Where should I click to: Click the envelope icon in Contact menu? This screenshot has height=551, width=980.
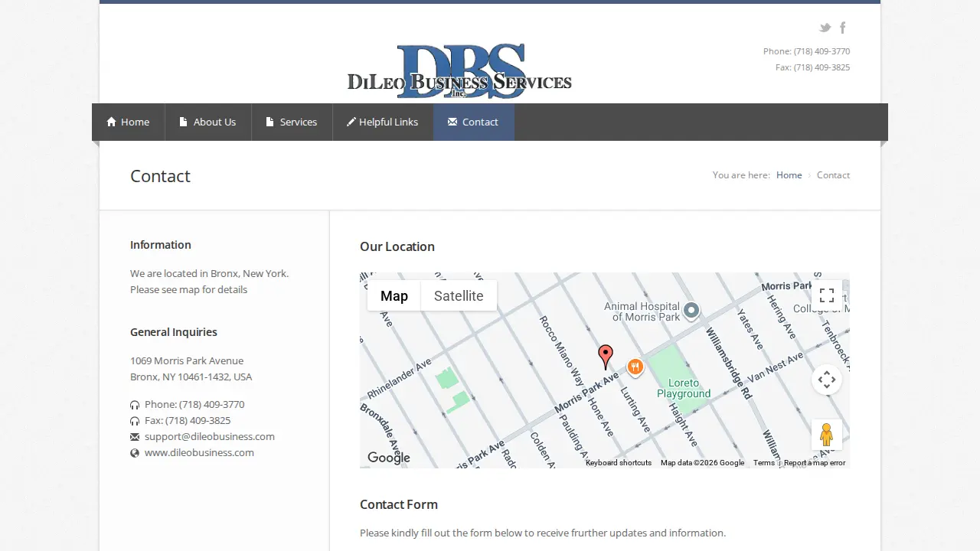pyautogui.click(x=452, y=122)
